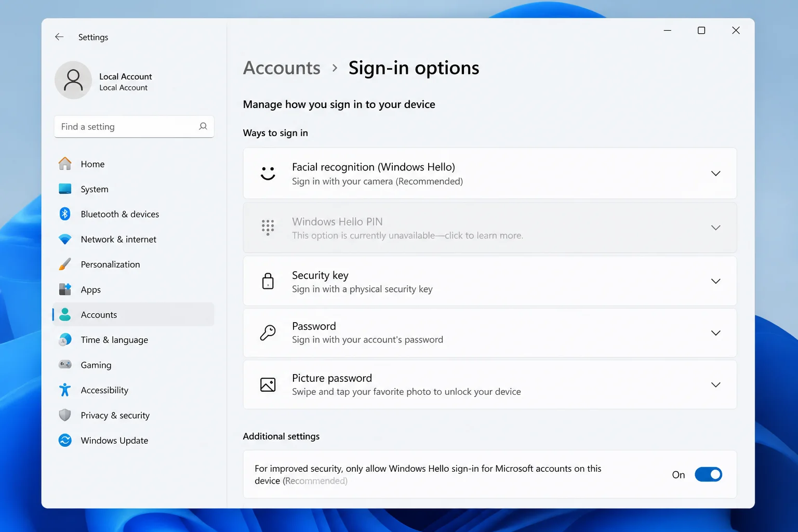The width and height of the screenshot is (798, 532).
Task: Click the Password key icon
Action: point(268,332)
